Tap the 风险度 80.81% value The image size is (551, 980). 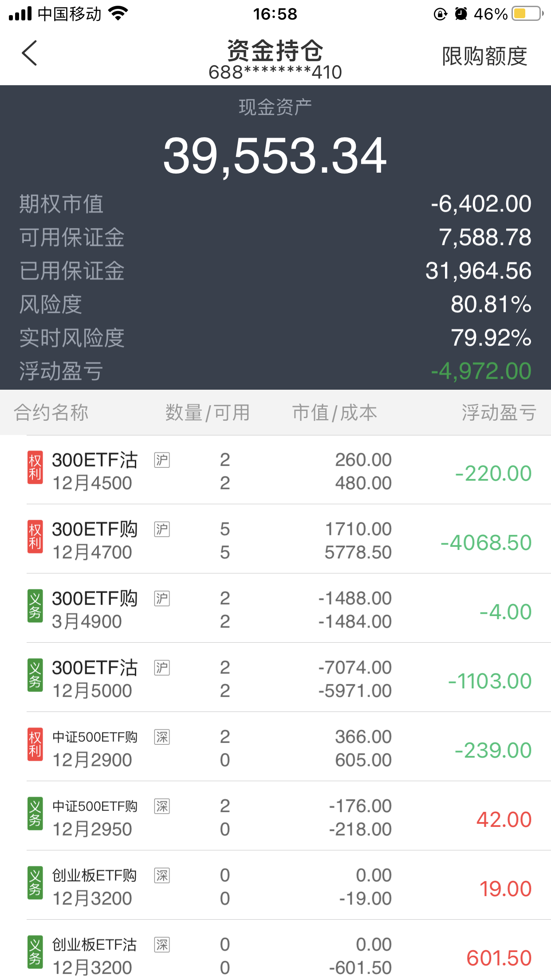pos(491,304)
